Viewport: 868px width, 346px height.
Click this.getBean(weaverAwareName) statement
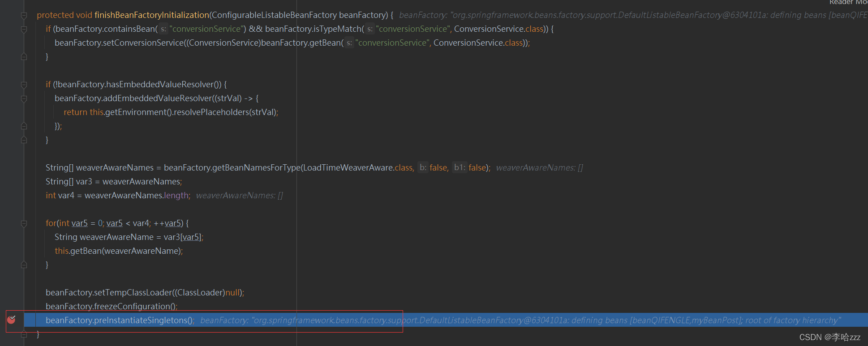click(x=119, y=251)
